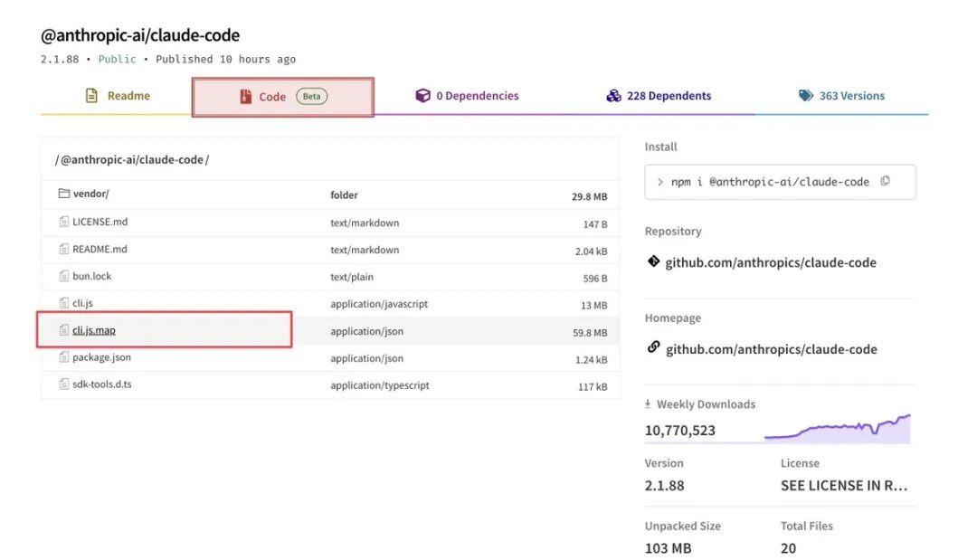Image resolution: width=977 pixels, height=560 pixels.
Task: Click the 596 B size of bun.lock
Action: click(x=595, y=279)
